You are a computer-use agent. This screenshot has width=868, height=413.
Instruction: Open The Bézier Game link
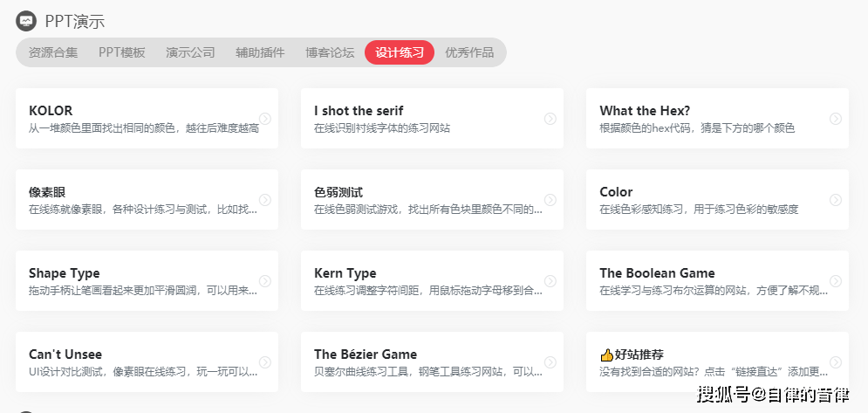(x=366, y=354)
